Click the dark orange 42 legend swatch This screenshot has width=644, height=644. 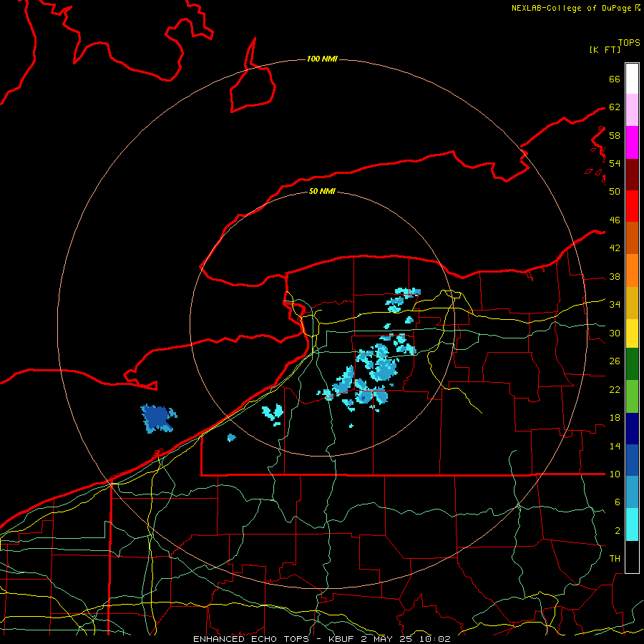coord(632,238)
